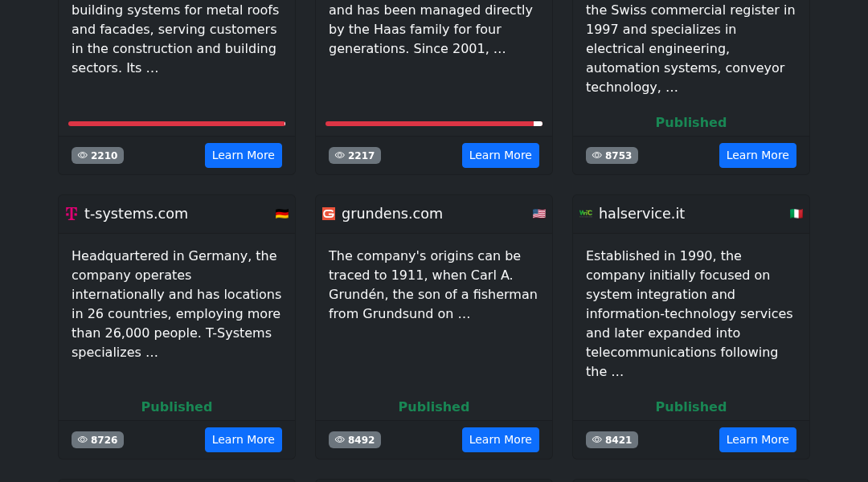
Task: Click the eye icon beside 2210 views
Action: click(x=83, y=156)
